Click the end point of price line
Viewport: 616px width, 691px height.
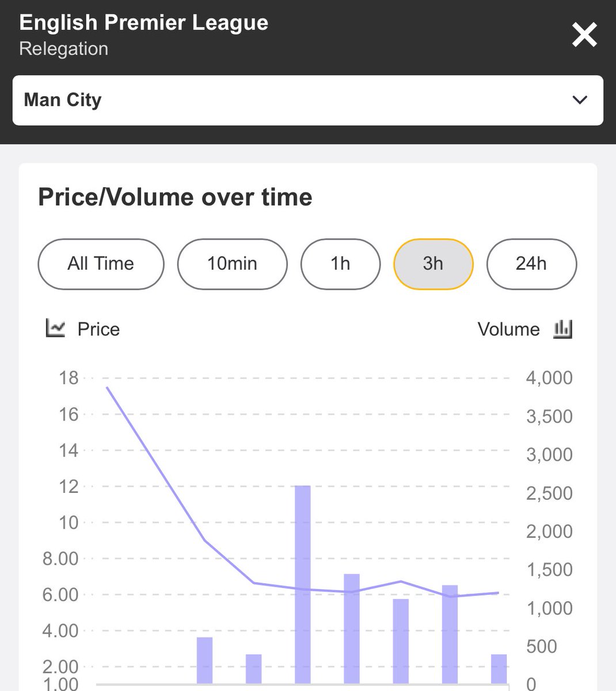[x=499, y=593]
